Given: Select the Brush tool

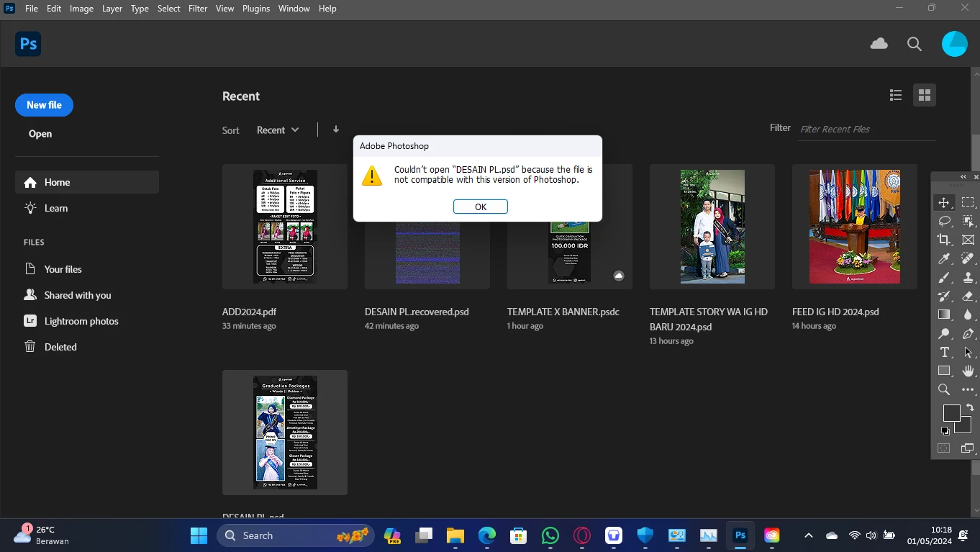Looking at the screenshot, I should coord(944,277).
